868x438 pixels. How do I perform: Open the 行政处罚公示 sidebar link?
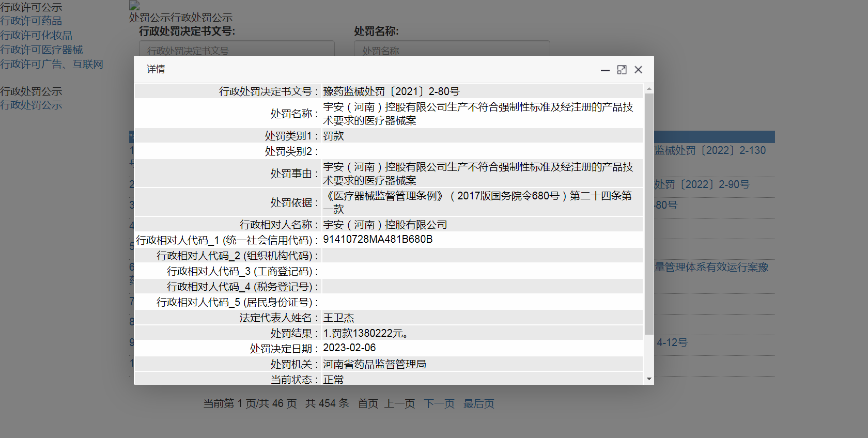(x=31, y=105)
